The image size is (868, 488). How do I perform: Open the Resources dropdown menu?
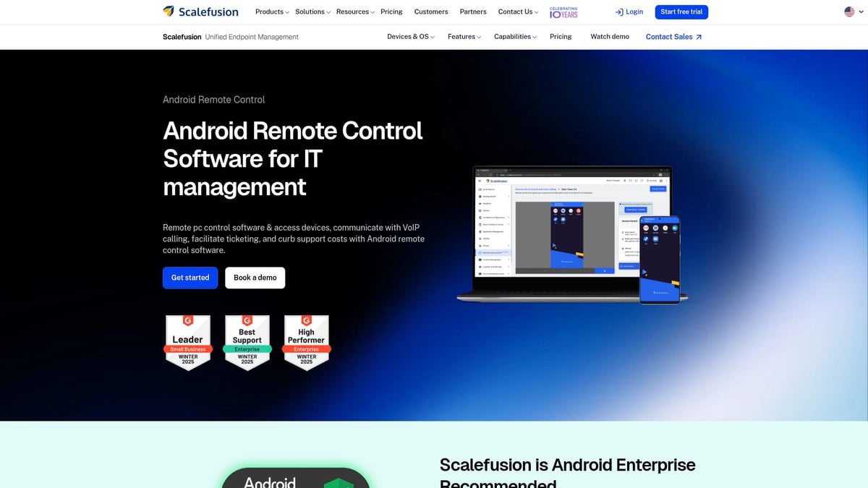[x=352, y=12]
